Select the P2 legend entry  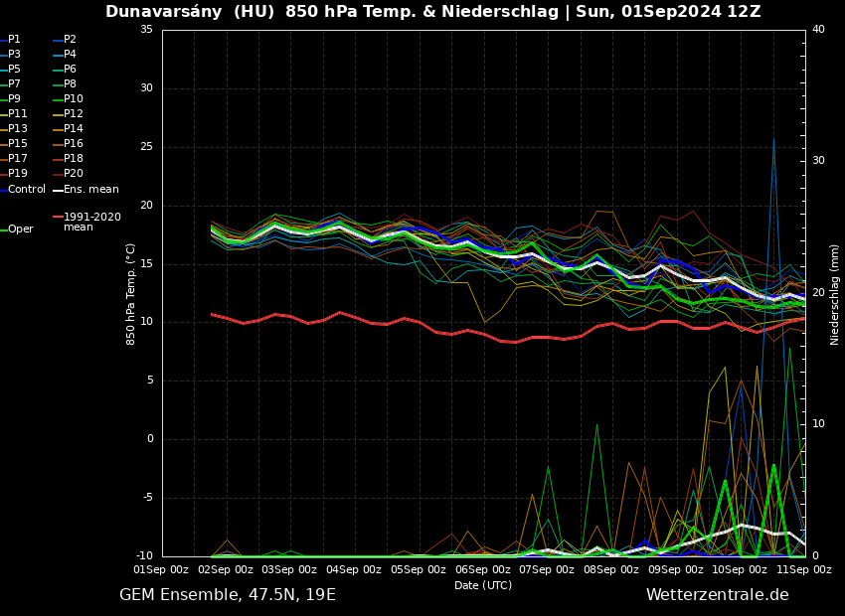(70, 40)
